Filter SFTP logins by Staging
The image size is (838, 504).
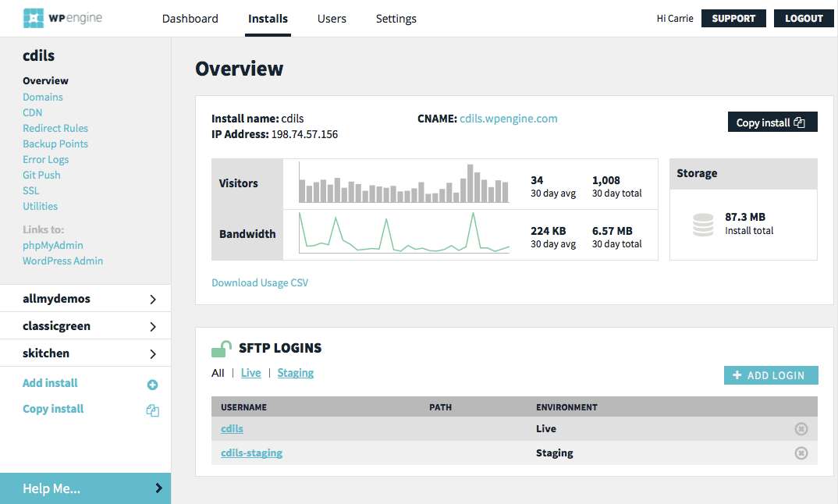pos(295,373)
